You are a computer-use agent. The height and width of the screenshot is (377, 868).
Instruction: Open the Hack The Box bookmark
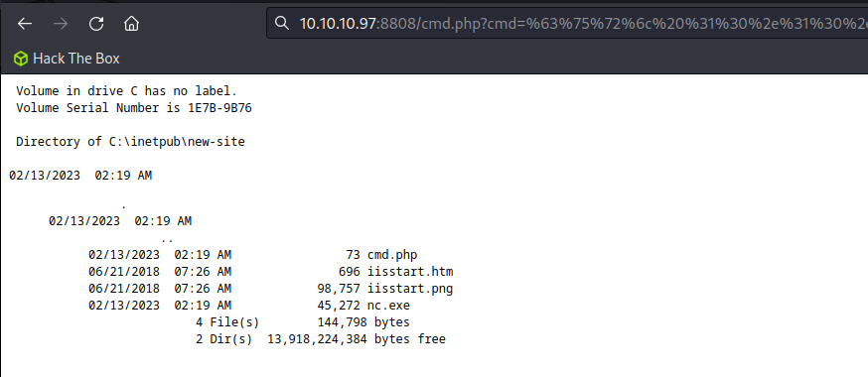[x=67, y=59]
